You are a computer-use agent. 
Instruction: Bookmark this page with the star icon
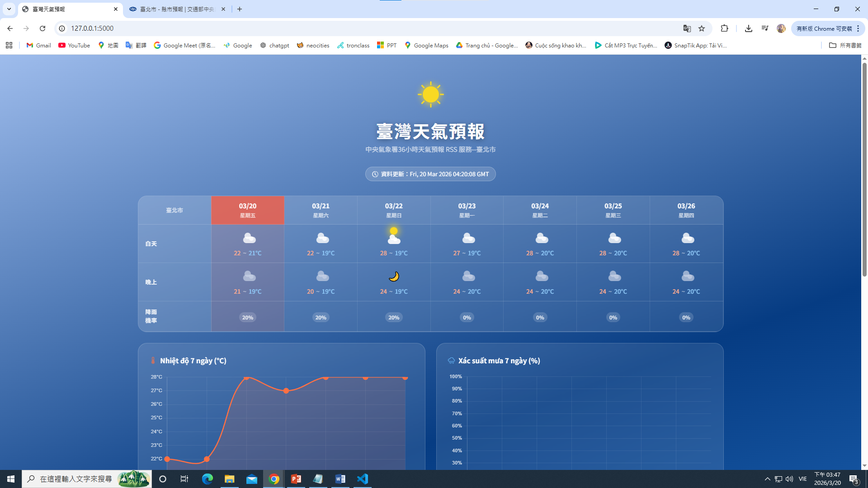coord(702,28)
